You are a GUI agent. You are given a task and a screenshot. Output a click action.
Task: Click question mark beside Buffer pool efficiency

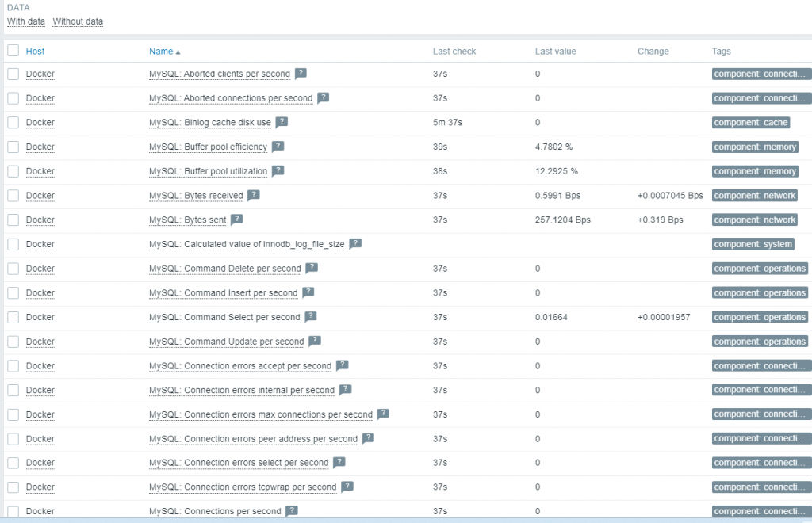(x=278, y=147)
